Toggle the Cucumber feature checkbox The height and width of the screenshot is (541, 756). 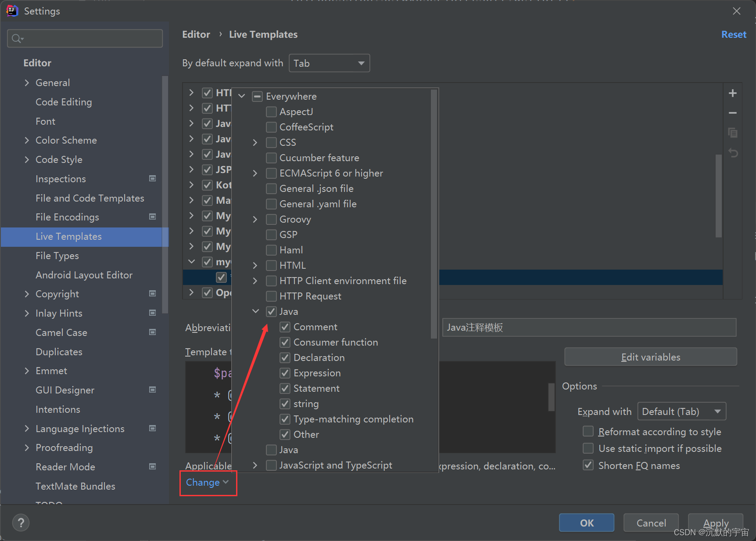272,158
